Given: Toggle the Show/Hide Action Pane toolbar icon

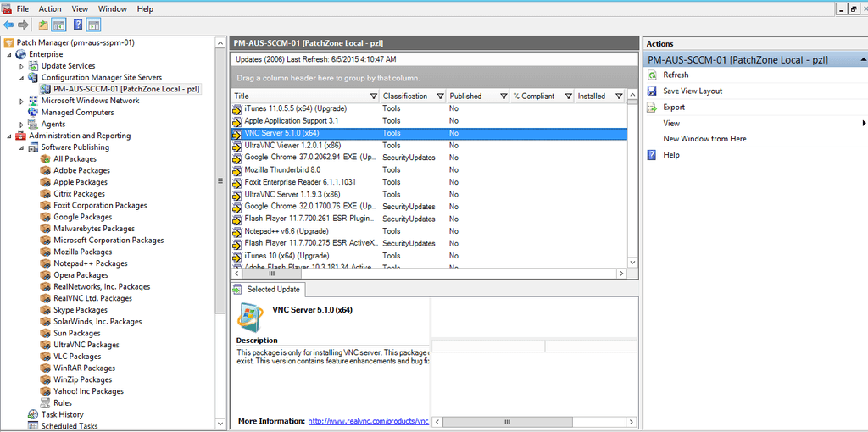Looking at the screenshot, I should [93, 25].
